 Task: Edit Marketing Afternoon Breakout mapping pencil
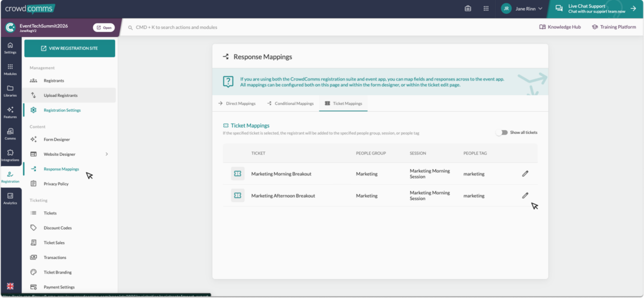(x=525, y=196)
